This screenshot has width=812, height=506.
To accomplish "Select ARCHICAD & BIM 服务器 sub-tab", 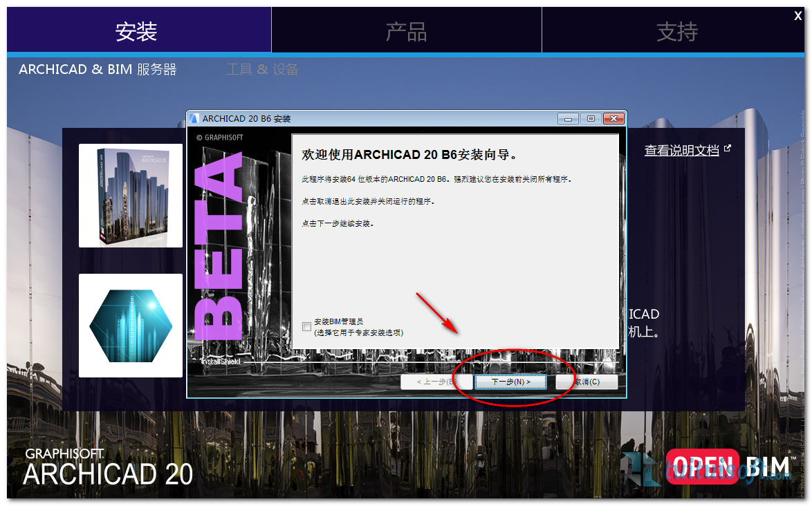I will point(98,69).
